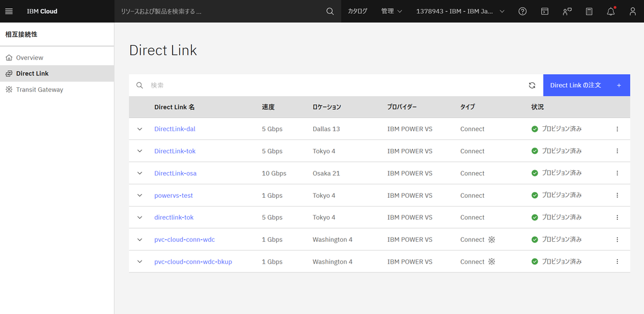Click the 10 Gbps speed cell

tap(274, 173)
